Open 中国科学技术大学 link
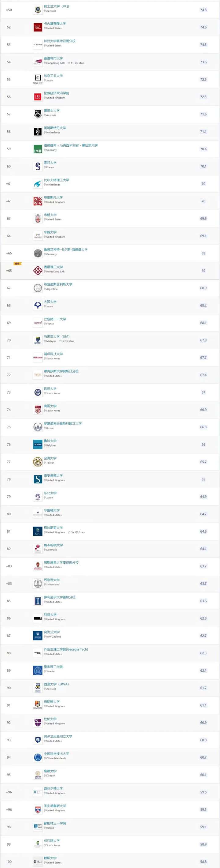The width and height of the screenshot is (220, 868). tap(57, 753)
